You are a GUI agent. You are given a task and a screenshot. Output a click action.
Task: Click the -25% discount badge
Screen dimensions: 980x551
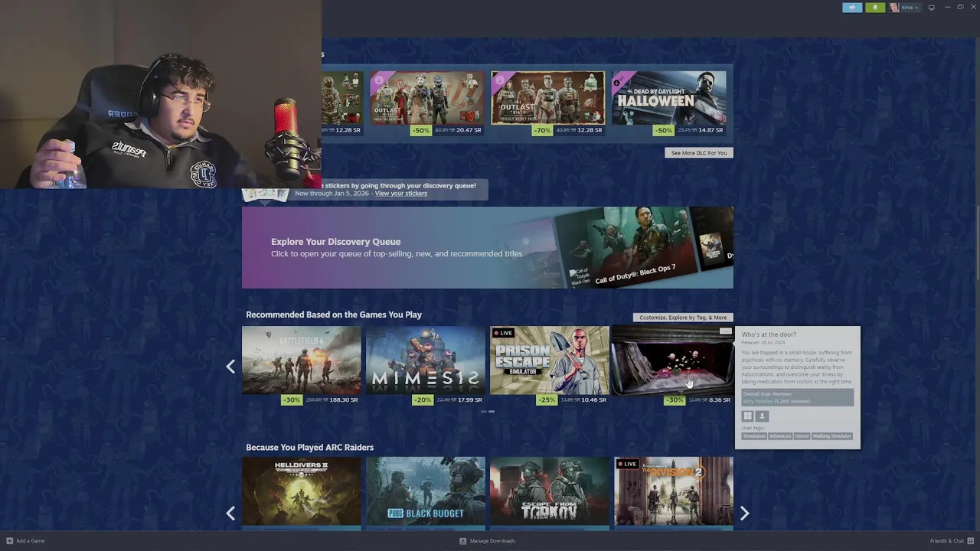point(547,400)
